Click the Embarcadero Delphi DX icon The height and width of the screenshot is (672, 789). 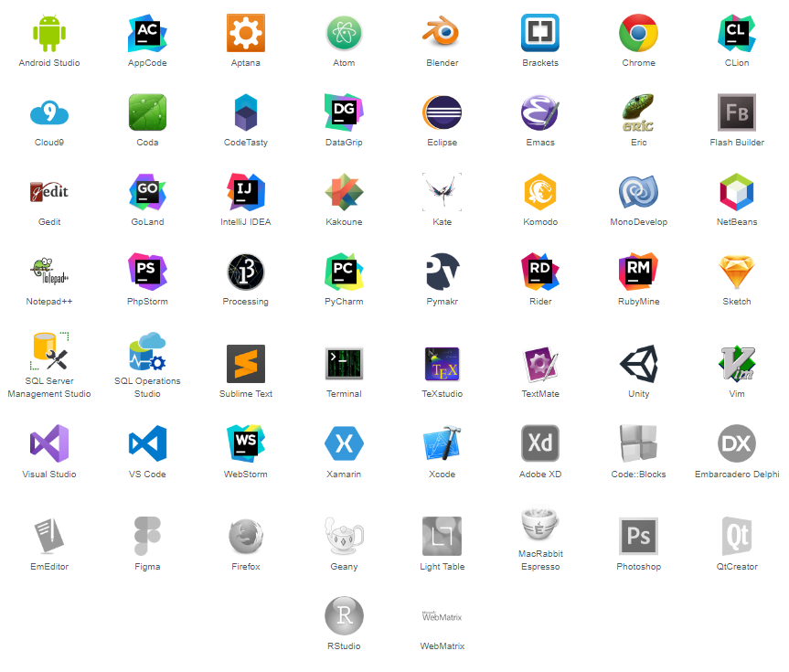pos(737,443)
